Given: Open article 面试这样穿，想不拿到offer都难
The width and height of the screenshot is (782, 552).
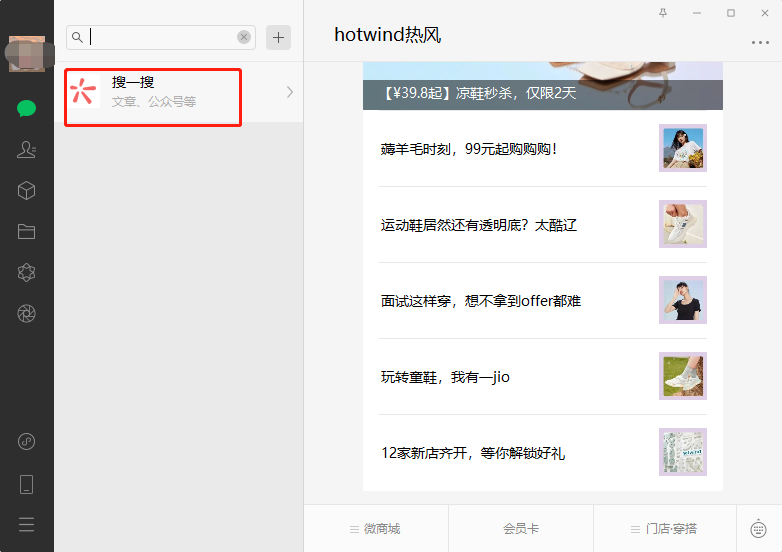Looking at the screenshot, I should (543, 300).
